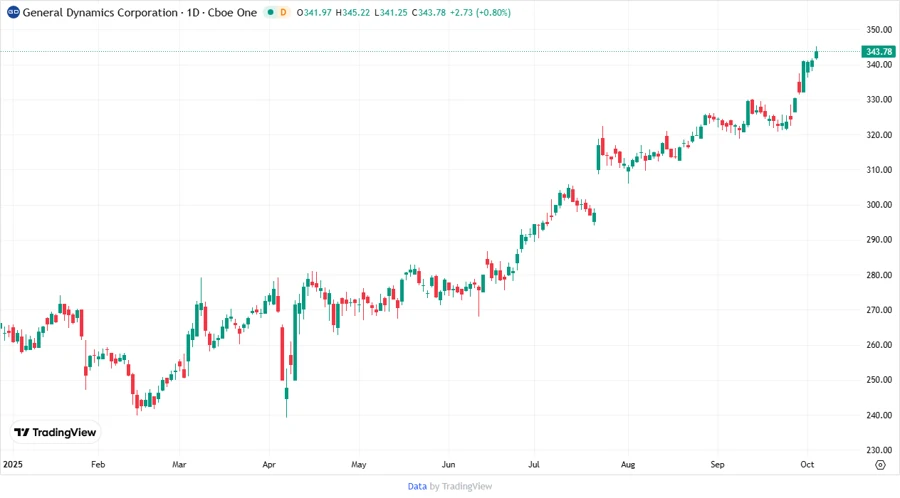Click the General Dynamics GD logo icon

13,12
